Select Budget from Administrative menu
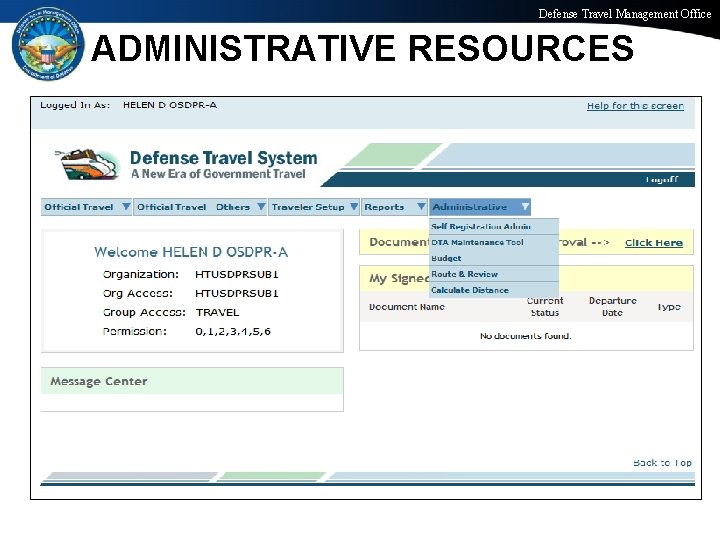The height and width of the screenshot is (540, 720). [x=494, y=258]
